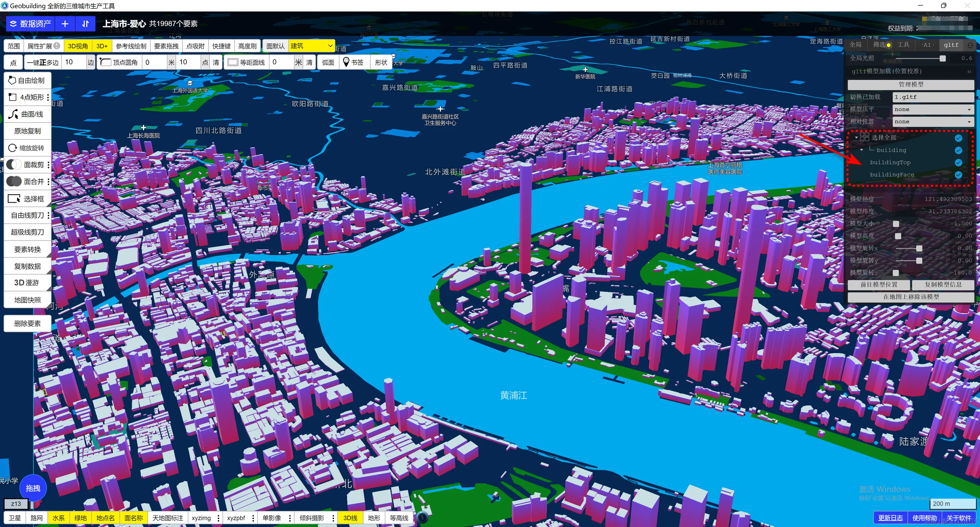The image size is (980, 527).
Task: Click the 模型旋转x slider handle
Action: (919, 248)
